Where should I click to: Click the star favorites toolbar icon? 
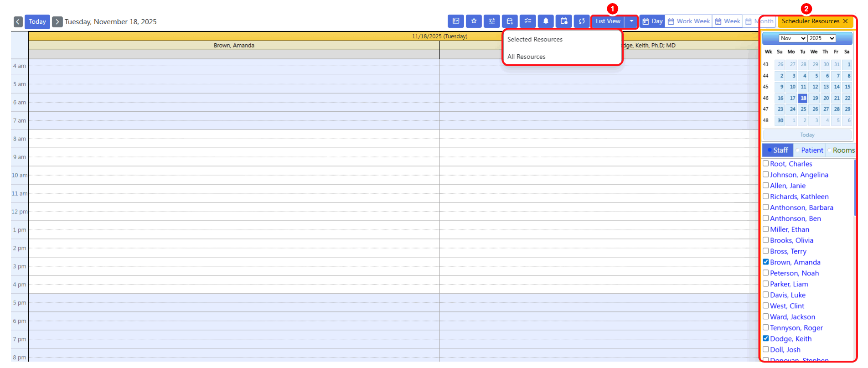[x=474, y=21]
